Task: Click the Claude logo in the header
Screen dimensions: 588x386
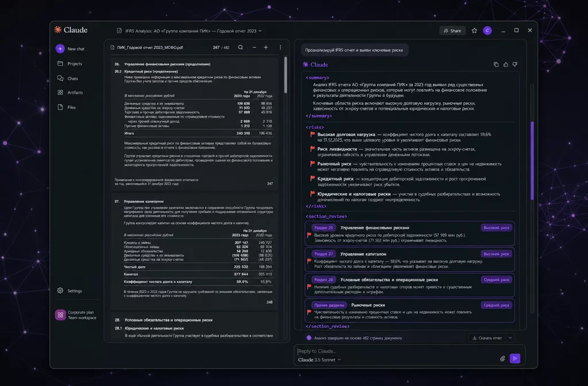Action: pyautogui.click(x=71, y=30)
